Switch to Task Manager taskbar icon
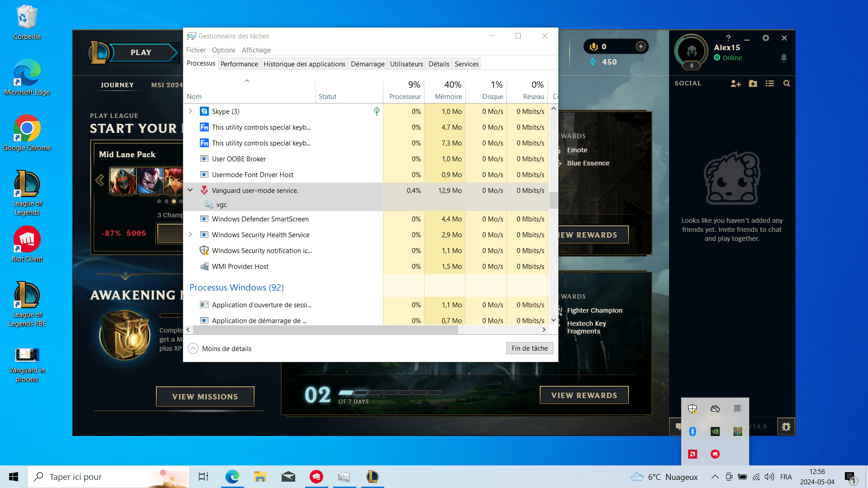Viewport: 868px width, 488px height. coord(344,477)
